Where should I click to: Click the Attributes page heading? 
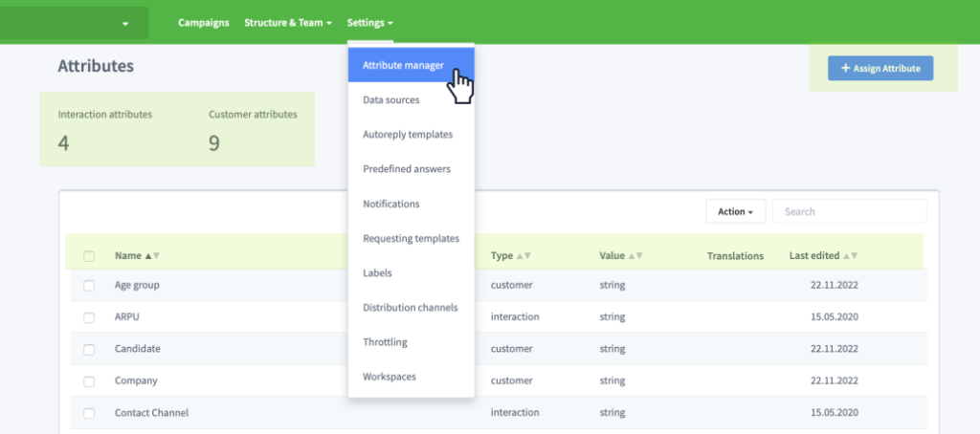point(96,66)
